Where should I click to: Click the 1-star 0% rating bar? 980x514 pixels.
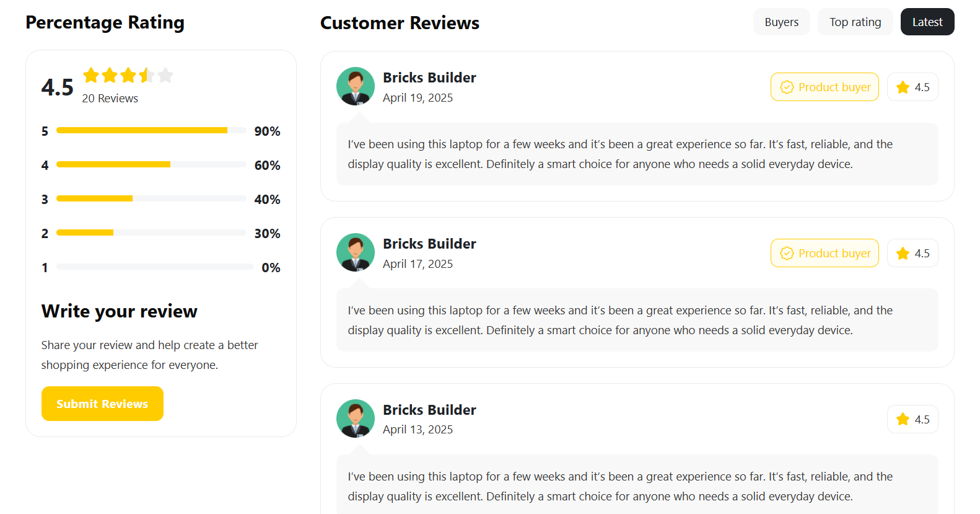coord(155,267)
